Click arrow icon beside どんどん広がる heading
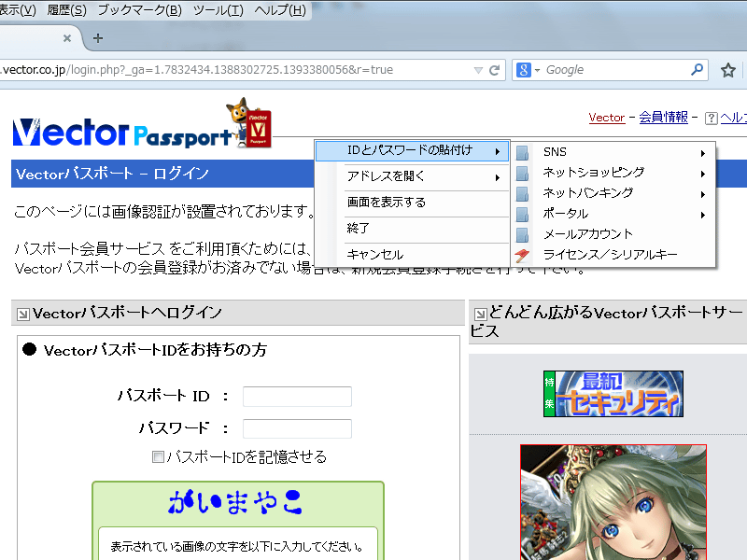This screenshot has height=560, width=747. (x=480, y=314)
